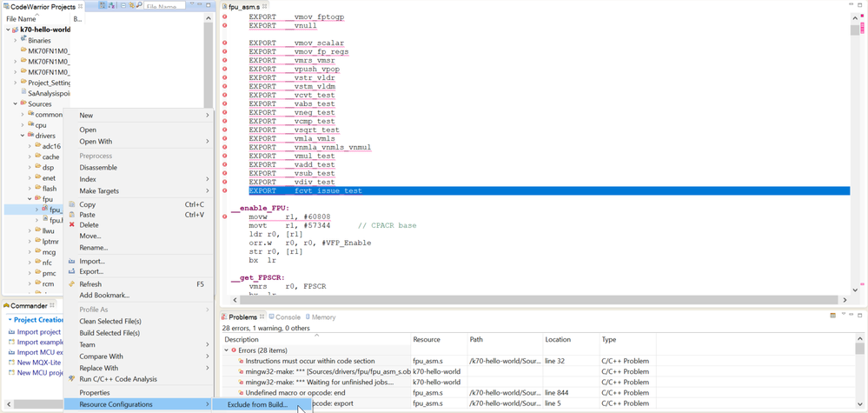868x413 pixels.
Task: Select the flash folder in the tree
Action: coord(50,189)
